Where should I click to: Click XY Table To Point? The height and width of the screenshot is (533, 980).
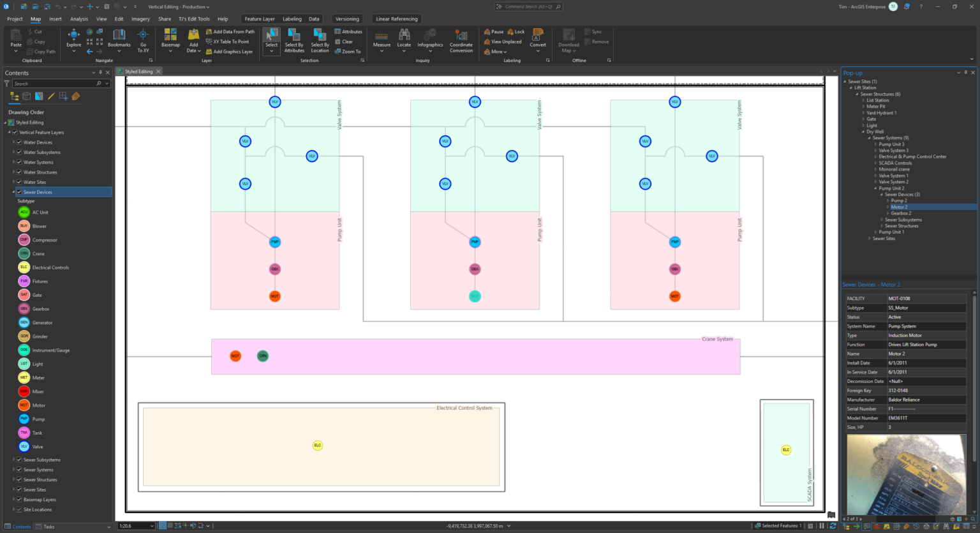[x=228, y=41]
